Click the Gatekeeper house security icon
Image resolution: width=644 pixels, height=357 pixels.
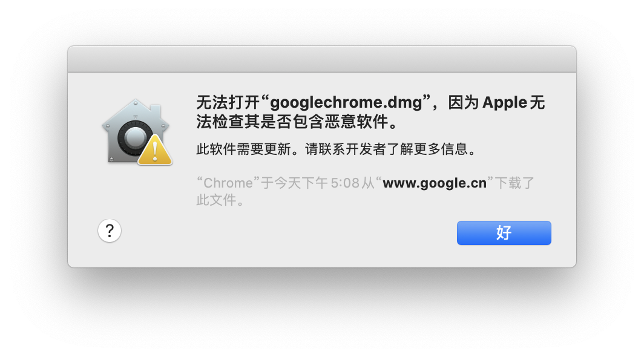click(137, 131)
